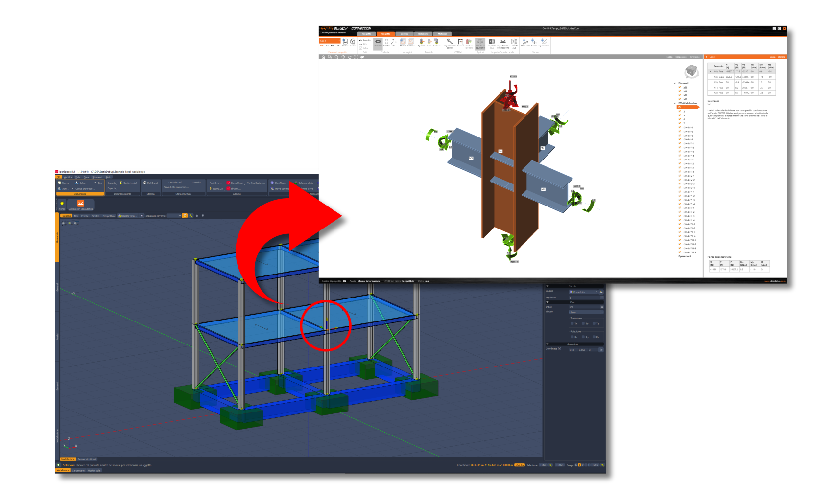Screen dimensions: 834x504
Task: Open Verifica tab in IDEA StatiCa
Action: [405, 34]
